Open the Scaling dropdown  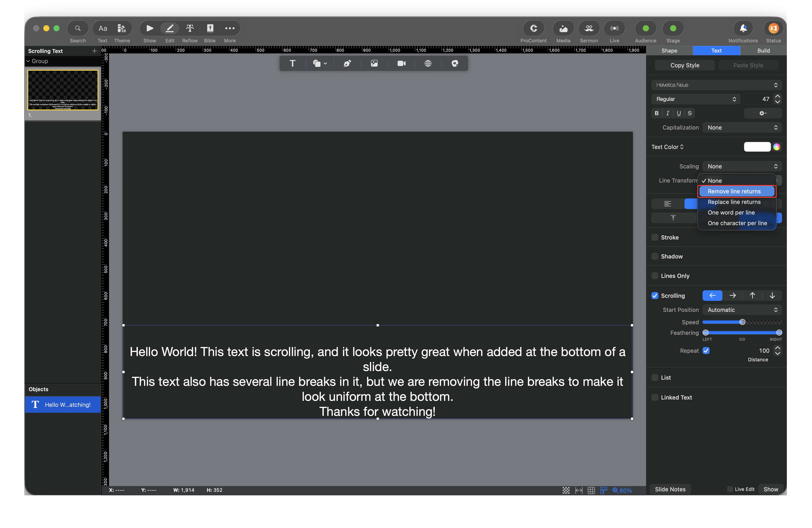[x=742, y=166]
